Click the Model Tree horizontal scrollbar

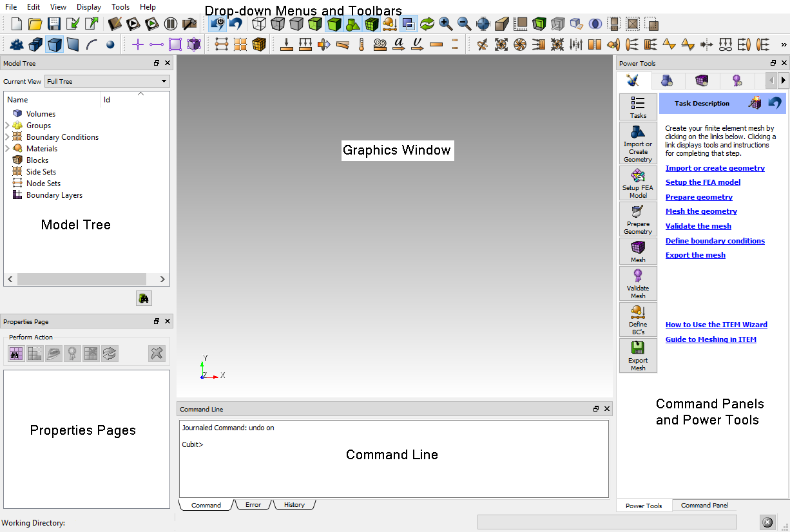pos(86,280)
